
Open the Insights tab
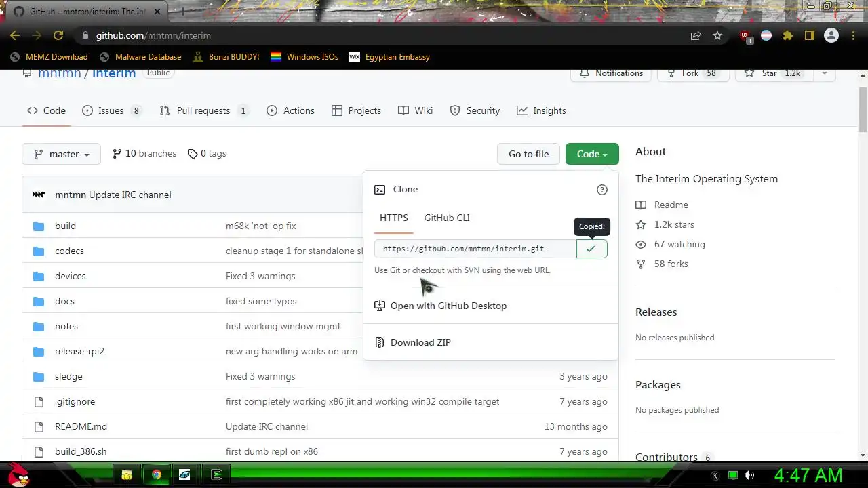541,110
